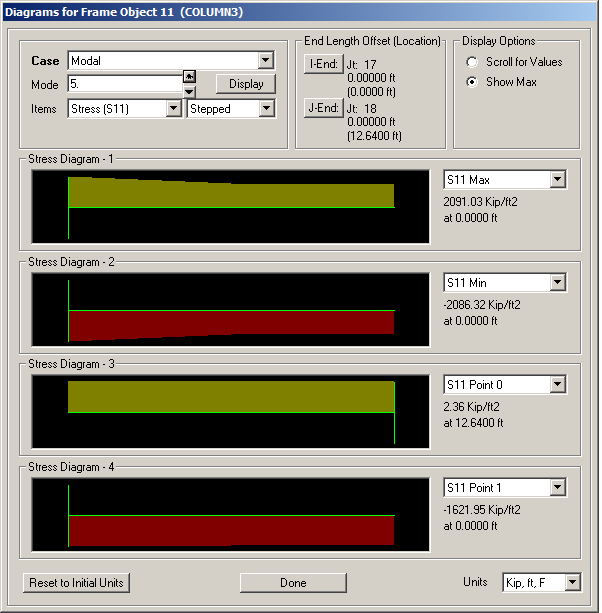Click the Mode spinner up arrow
Viewport: 602px width, 613px height.
(189, 77)
